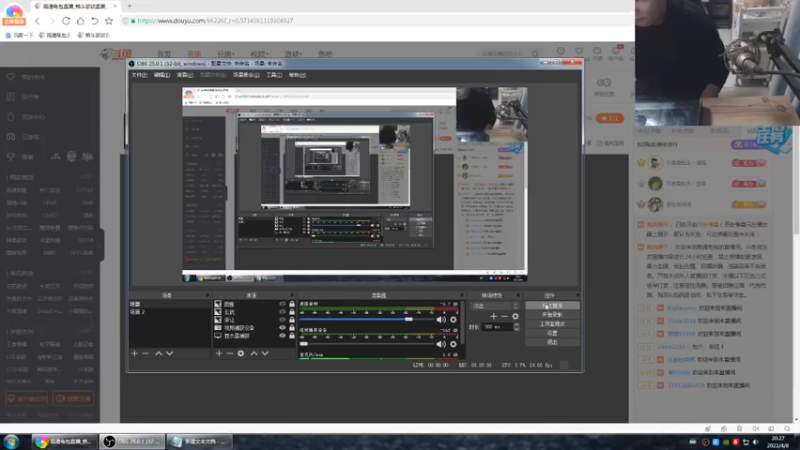Viewport: 800px width, 450px height.
Task: Open the OBS 查看 menu
Action: pos(185,75)
